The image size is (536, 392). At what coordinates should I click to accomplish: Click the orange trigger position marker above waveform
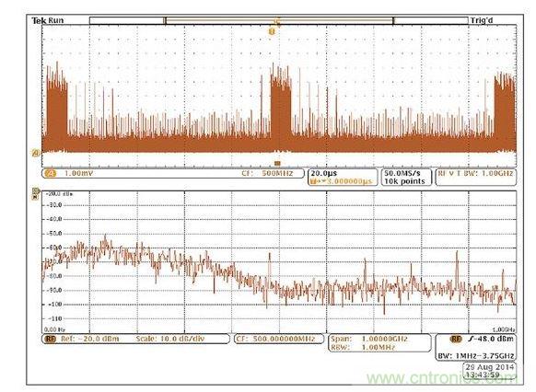[272, 31]
